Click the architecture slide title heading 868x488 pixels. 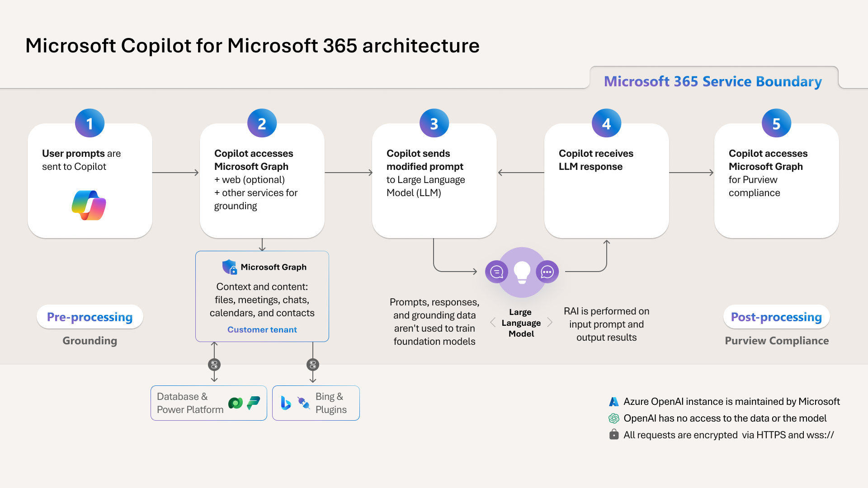(252, 46)
